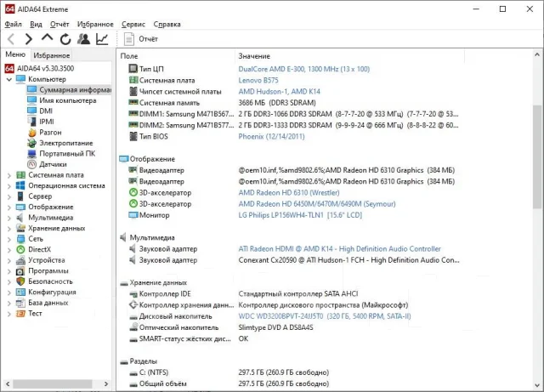Click the Мультимедиа speaker section icon
Image resolution: width=544 pixels, height=392 pixels.
click(x=123, y=237)
